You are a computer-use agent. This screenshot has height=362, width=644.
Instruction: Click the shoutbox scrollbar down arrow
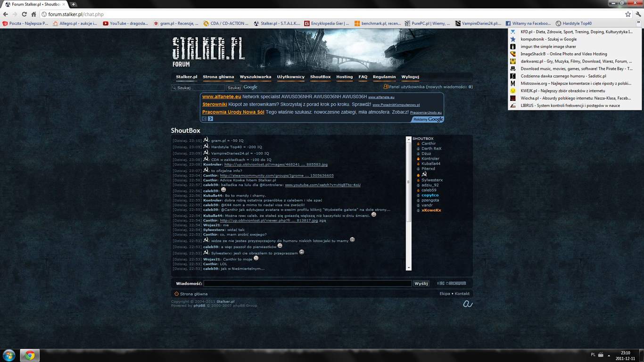click(x=409, y=268)
